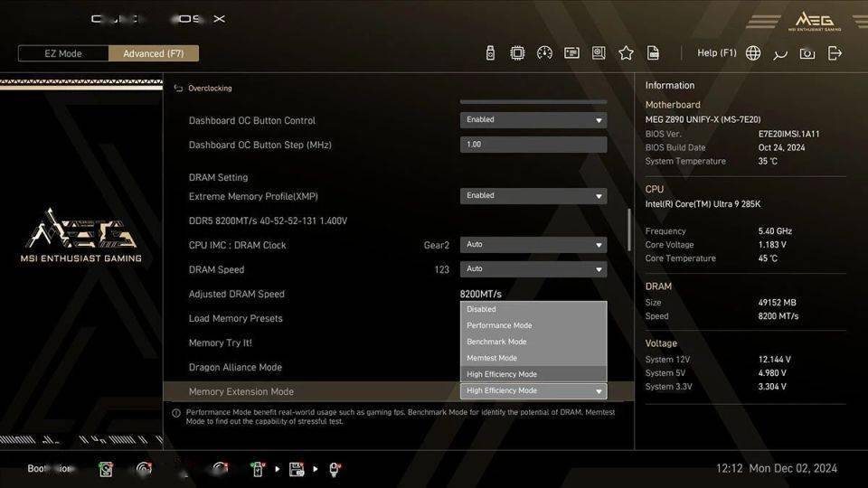Screen dimensions: 868x488
Task: Click the settings list vertical scrollbar
Action: click(x=629, y=230)
